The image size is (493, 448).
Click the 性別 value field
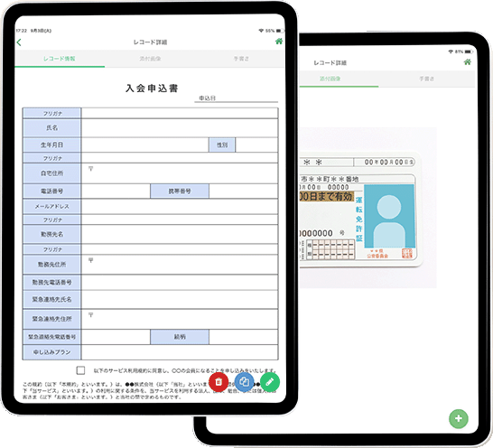coord(256,145)
